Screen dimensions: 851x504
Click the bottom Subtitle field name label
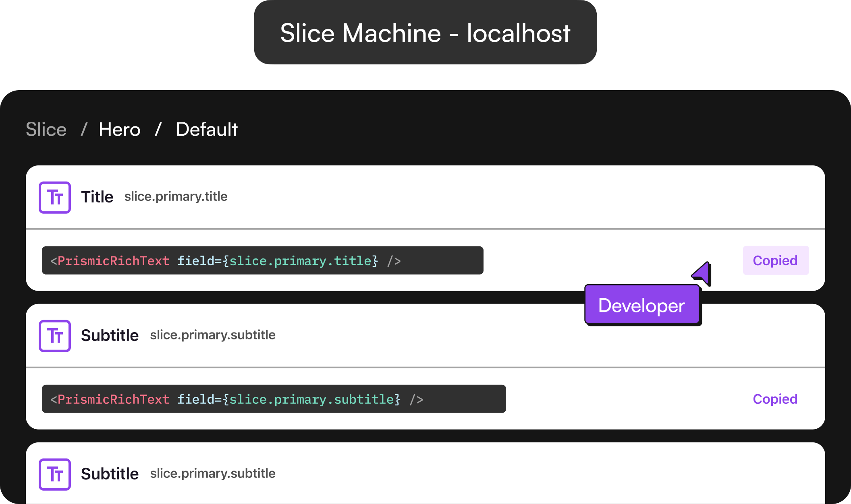coord(110,474)
